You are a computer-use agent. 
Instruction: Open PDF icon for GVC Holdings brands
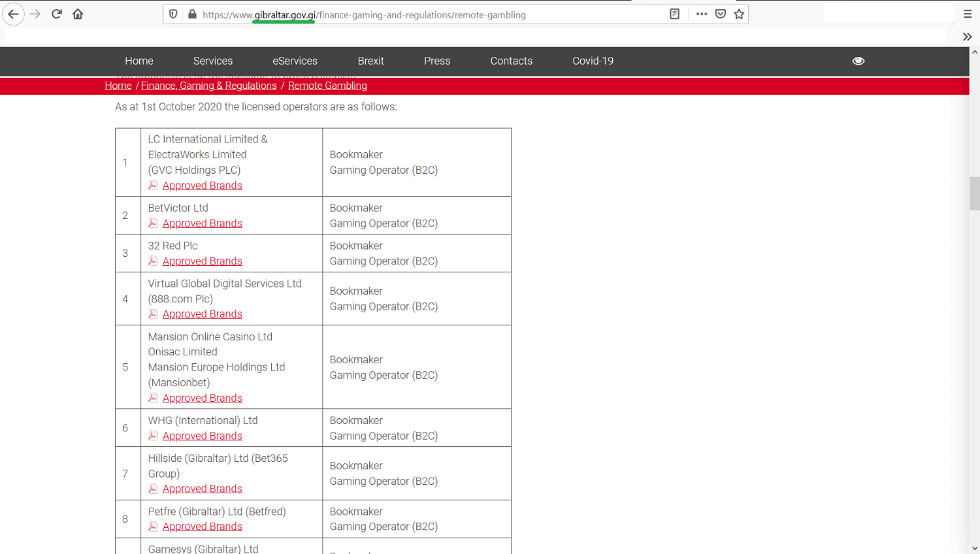[x=153, y=185]
